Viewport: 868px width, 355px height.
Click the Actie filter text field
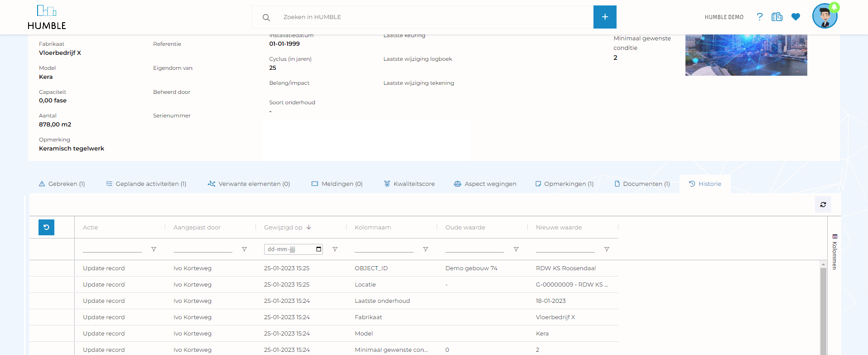click(112, 249)
